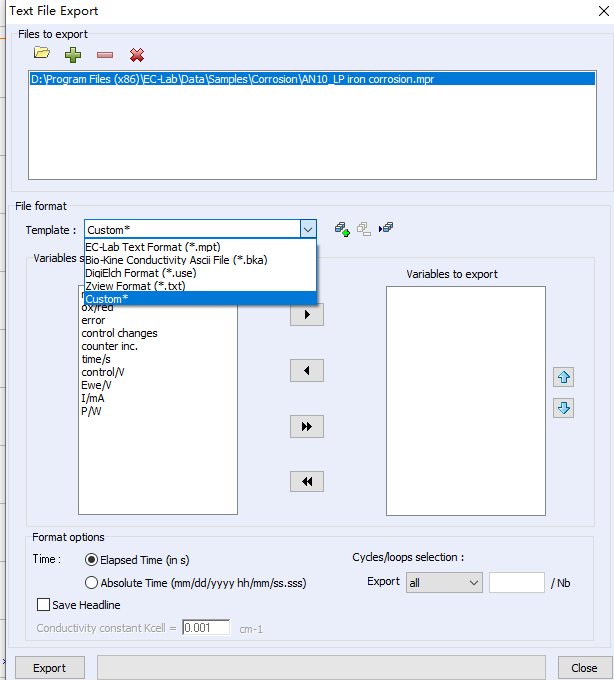Collapse the Template dropdown arrow
The image size is (614, 681).
[x=308, y=230]
